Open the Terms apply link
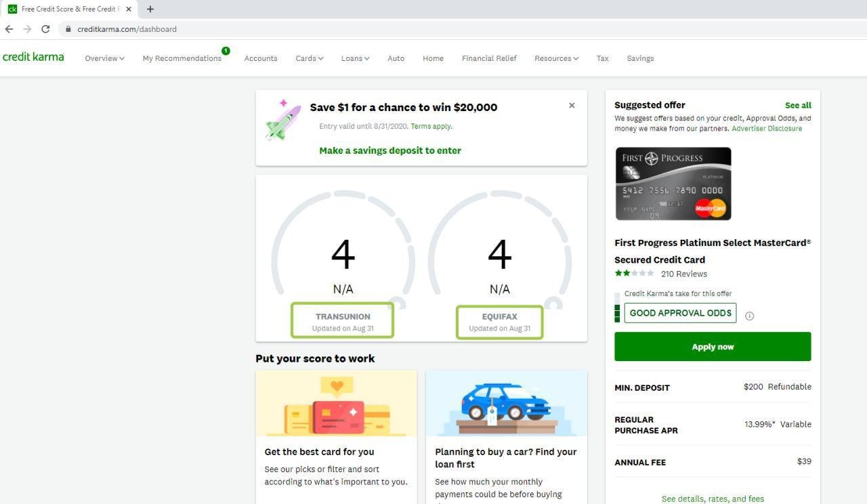Screen dimensions: 867x504 (431, 126)
